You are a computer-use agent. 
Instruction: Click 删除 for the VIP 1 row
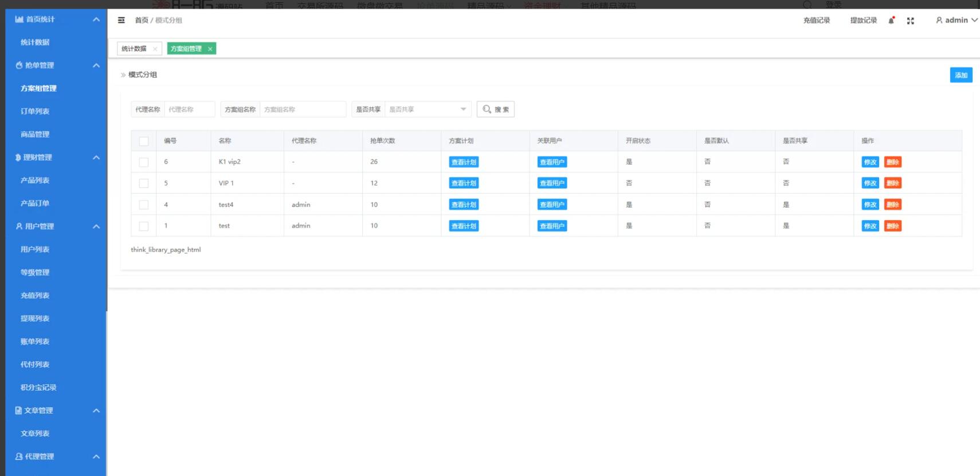(x=892, y=184)
